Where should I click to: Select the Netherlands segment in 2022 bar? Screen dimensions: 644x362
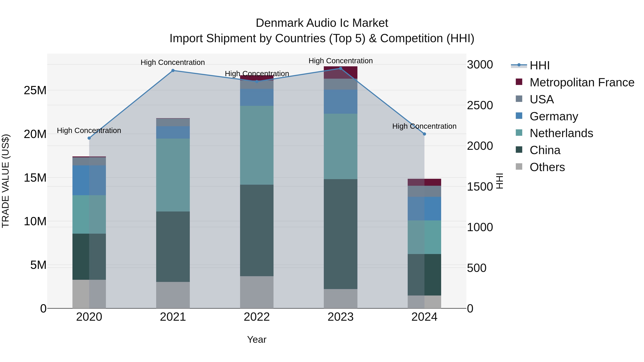[257, 145]
